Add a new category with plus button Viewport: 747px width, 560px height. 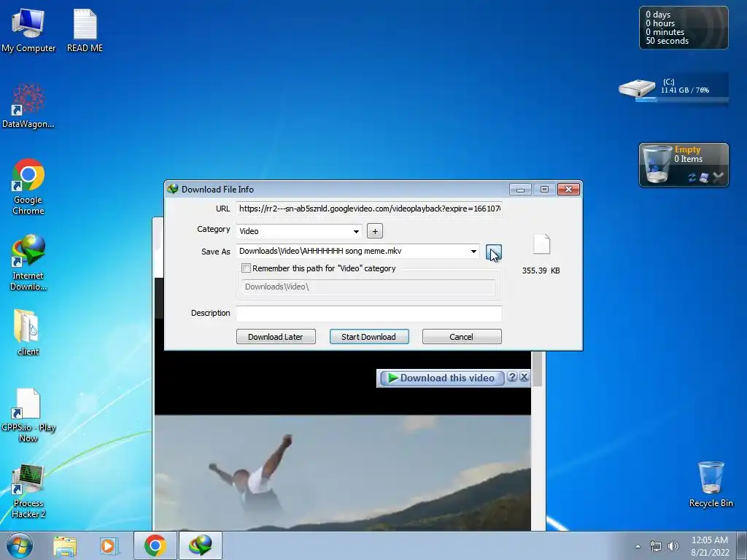click(x=375, y=231)
